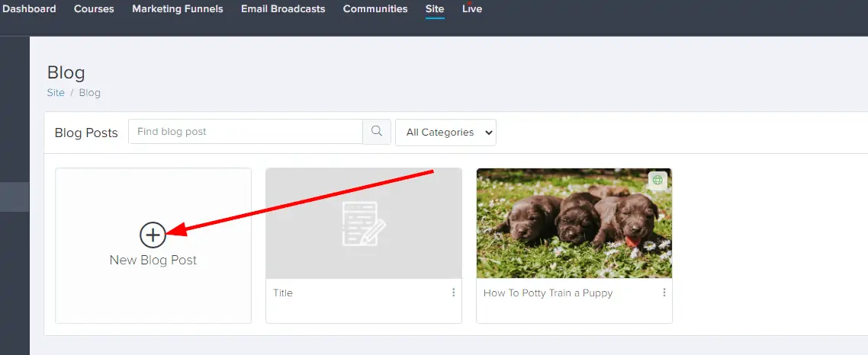
Task: Select the Site tab
Action: 435,9
